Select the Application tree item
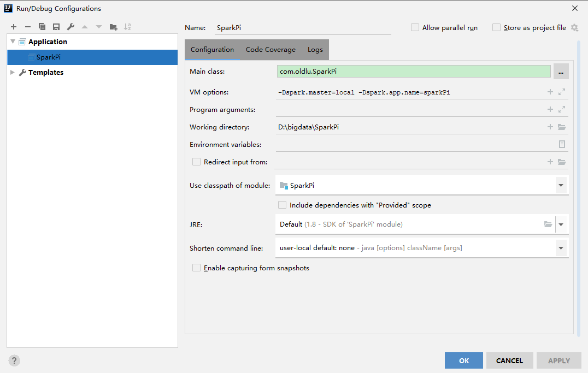The height and width of the screenshot is (373, 588). (48, 42)
